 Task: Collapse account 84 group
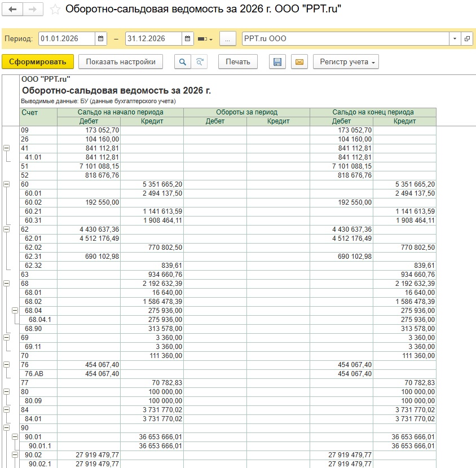6,410
